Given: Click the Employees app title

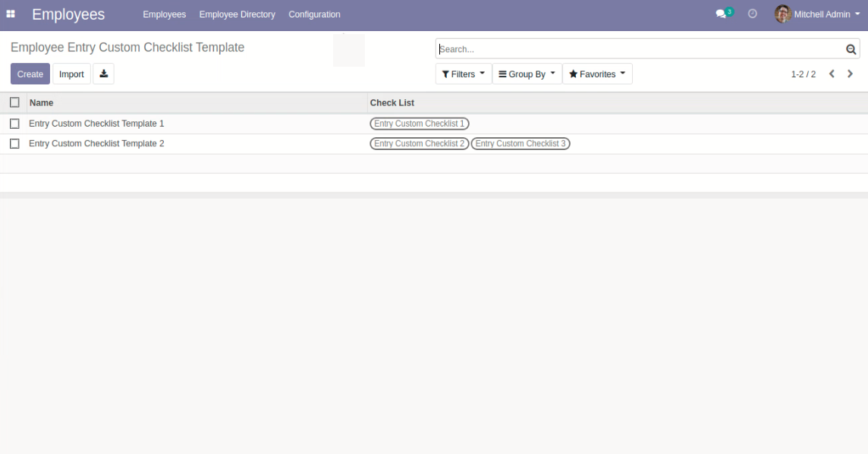Looking at the screenshot, I should (x=68, y=14).
